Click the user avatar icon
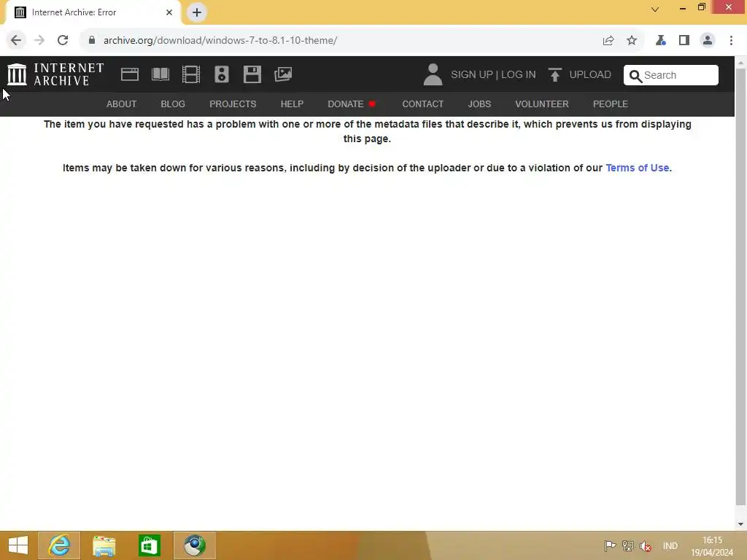The width and height of the screenshot is (747, 560). point(433,75)
